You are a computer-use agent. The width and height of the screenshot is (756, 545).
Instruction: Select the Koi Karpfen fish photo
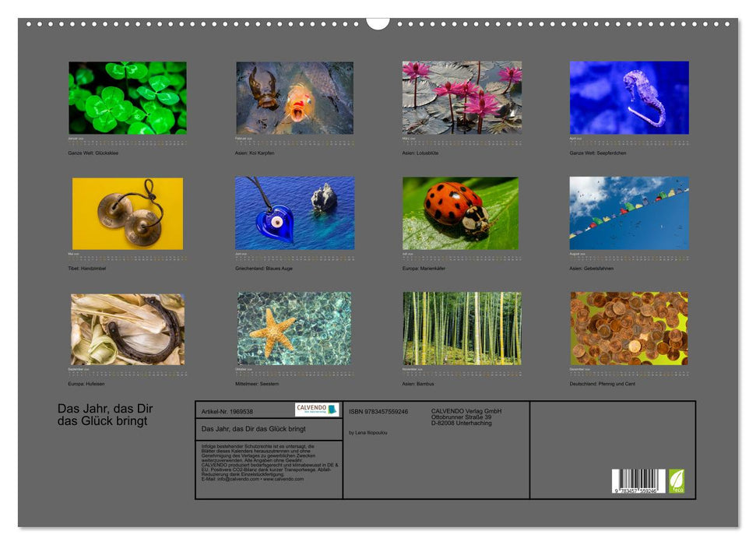pyautogui.click(x=294, y=98)
